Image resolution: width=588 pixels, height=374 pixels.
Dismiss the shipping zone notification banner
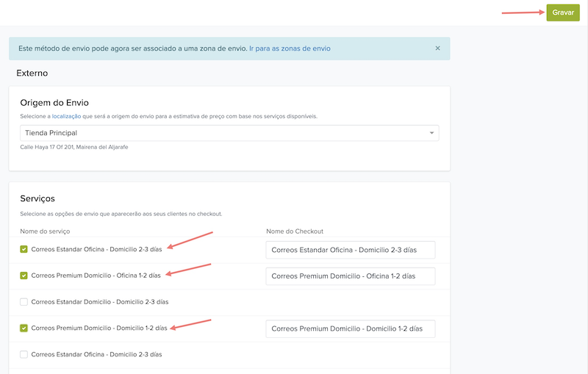(437, 48)
